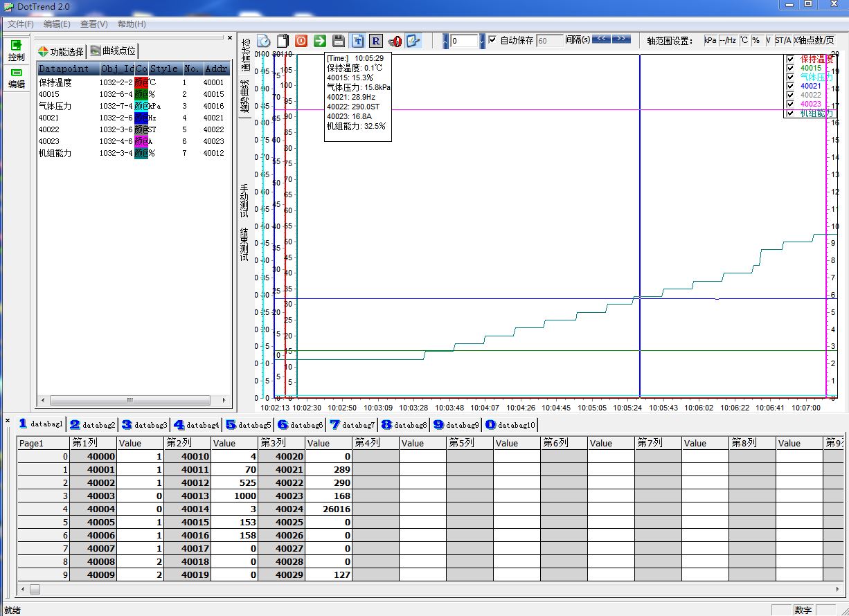Click the numeric input field showing 0
This screenshot has width=849, height=616.
pyautogui.click(x=464, y=41)
